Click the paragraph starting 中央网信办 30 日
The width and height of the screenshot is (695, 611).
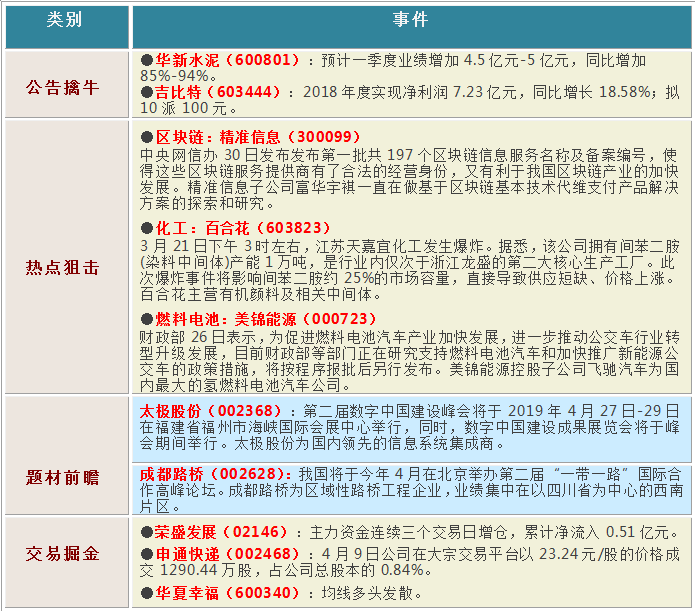(409, 179)
